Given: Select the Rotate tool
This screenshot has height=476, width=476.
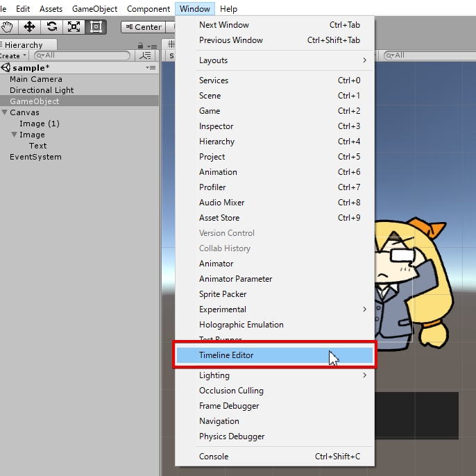Looking at the screenshot, I should point(52,26).
